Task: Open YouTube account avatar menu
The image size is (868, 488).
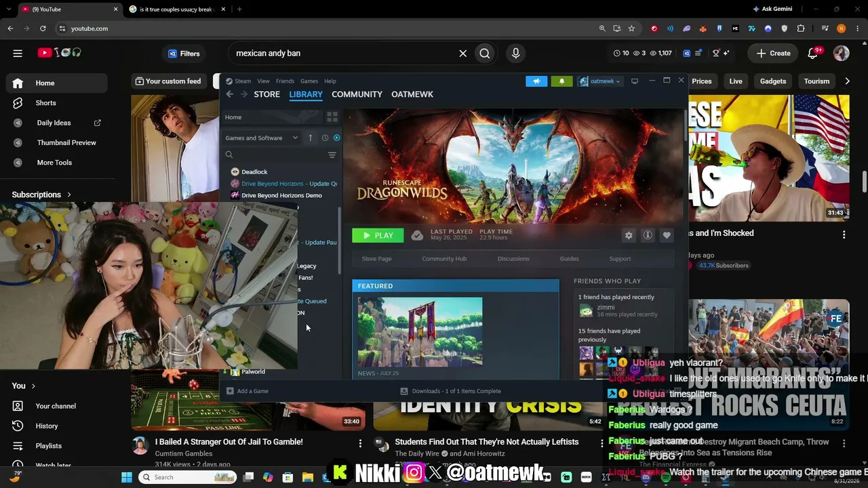Action: (842, 53)
